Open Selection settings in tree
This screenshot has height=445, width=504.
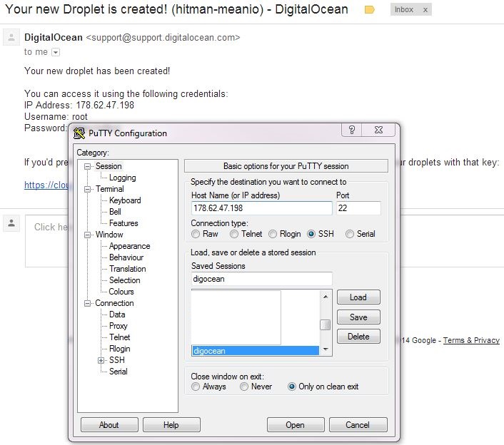tap(124, 280)
